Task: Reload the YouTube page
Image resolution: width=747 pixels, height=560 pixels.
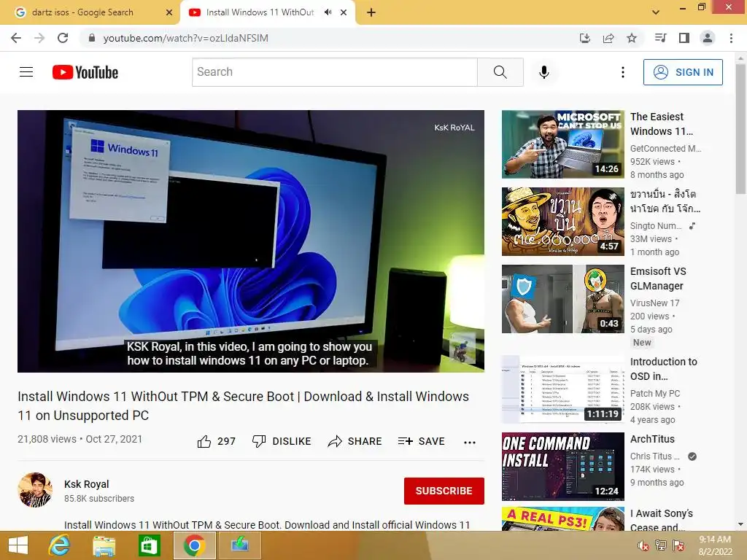Action: click(63, 38)
